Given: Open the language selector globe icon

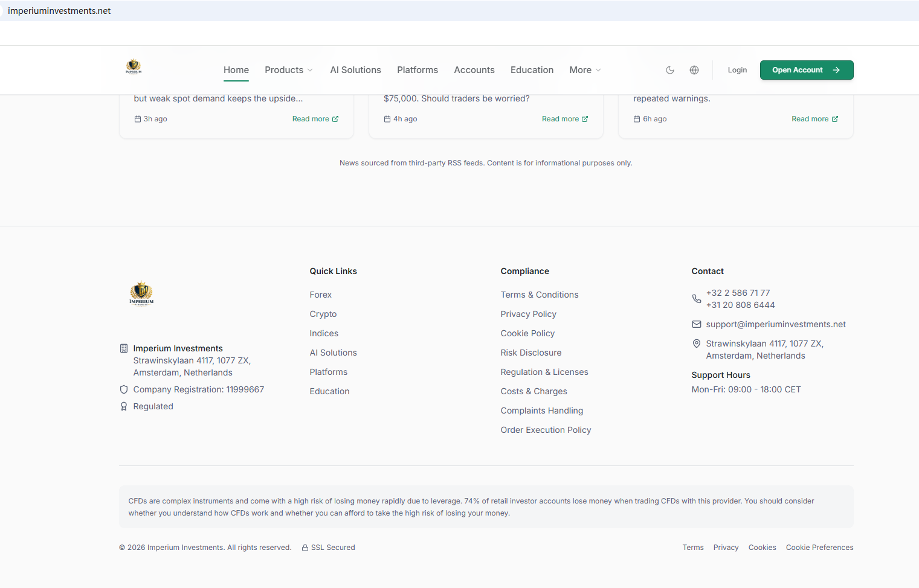Looking at the screenshot, I should point(694,70).
